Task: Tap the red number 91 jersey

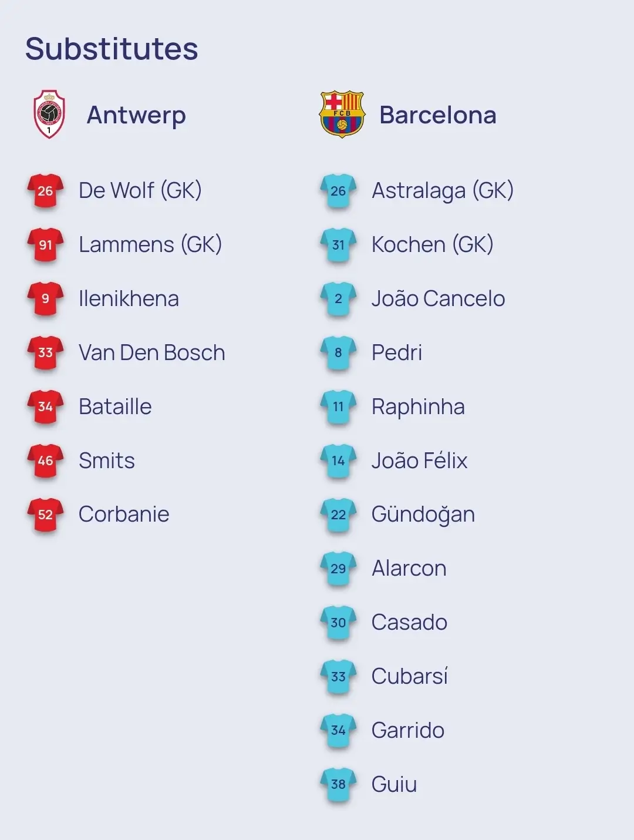Action: [45, 244]
